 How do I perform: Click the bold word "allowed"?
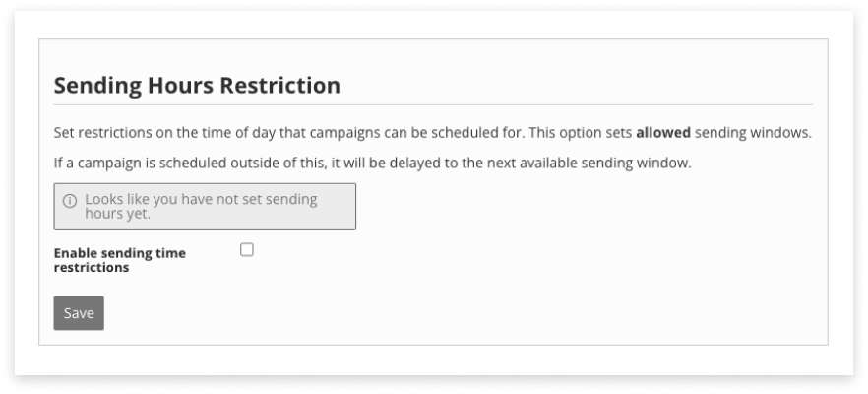[663, 133]
